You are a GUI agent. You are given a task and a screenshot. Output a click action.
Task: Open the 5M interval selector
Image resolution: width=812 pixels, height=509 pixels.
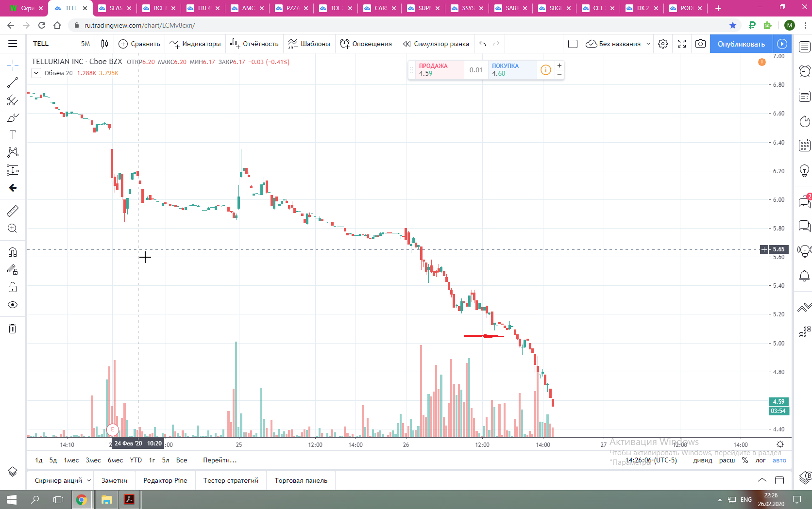85,44
